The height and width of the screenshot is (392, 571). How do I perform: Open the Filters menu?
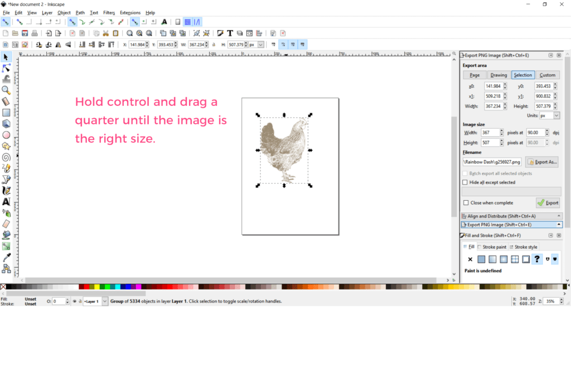click(x=109, y=13)
